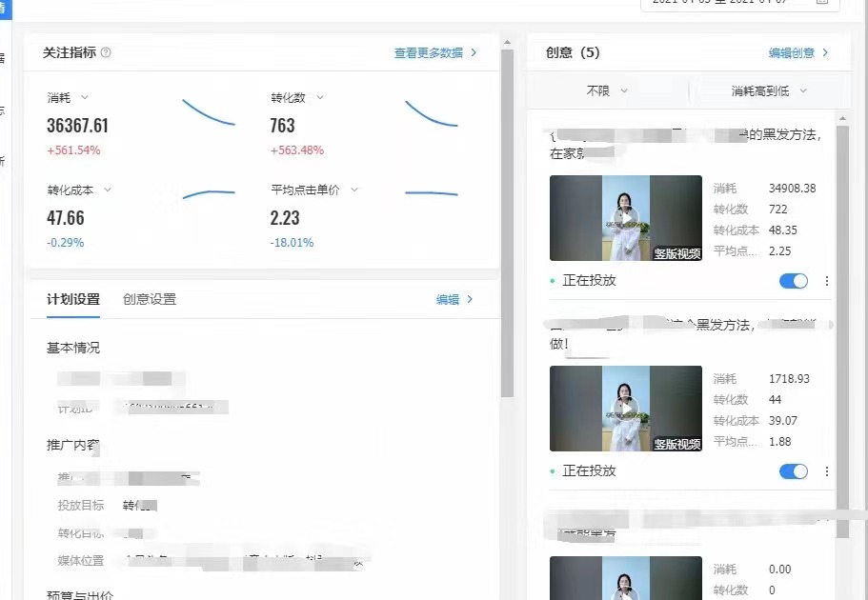The image size is (868, 600).
Task: Switch to the 计划设置 tab
Action: (73, 299)
